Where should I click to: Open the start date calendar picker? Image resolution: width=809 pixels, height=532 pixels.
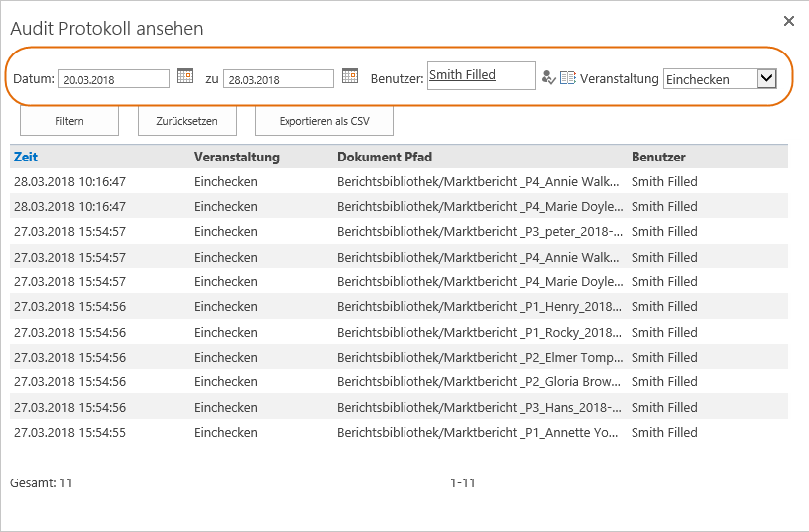tap(184, 76)
